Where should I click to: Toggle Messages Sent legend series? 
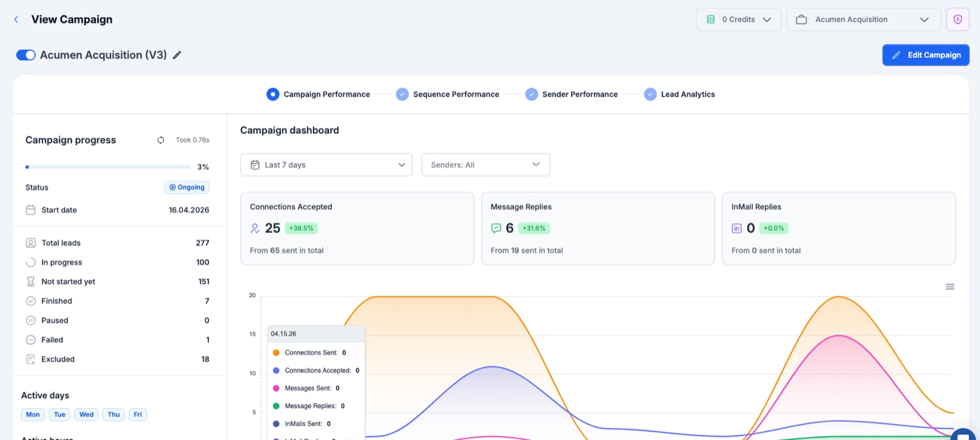(306, 388)
